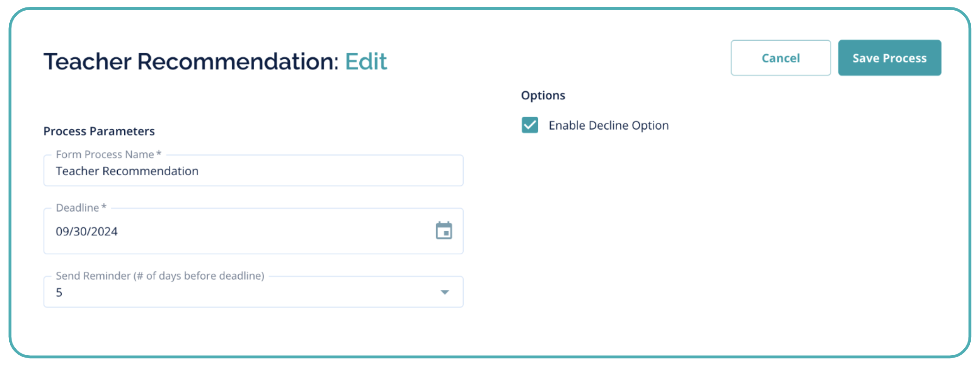Click the Enable Decline Option label text

[x=608, y=126]
